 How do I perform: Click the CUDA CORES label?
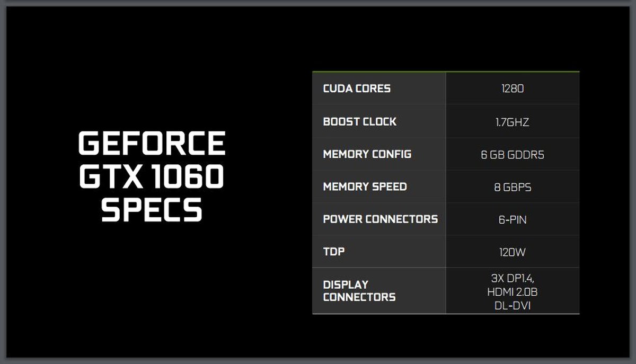point(357,88)
